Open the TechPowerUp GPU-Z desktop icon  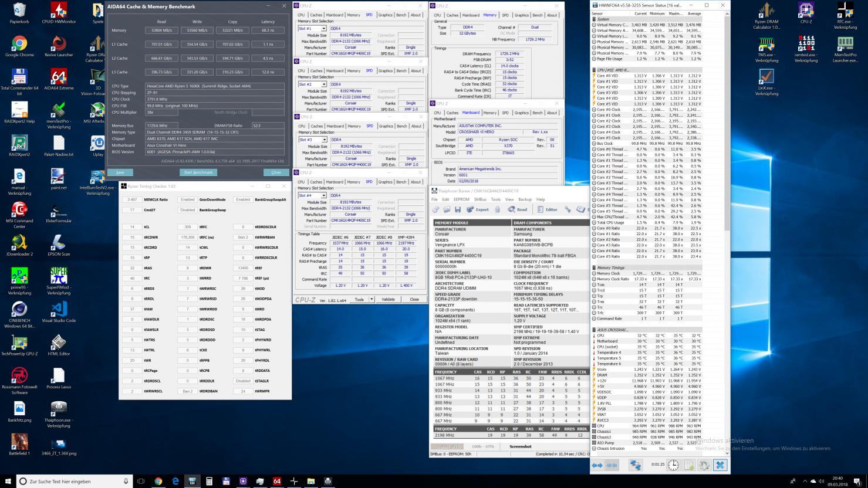click(x=19, y=345)
